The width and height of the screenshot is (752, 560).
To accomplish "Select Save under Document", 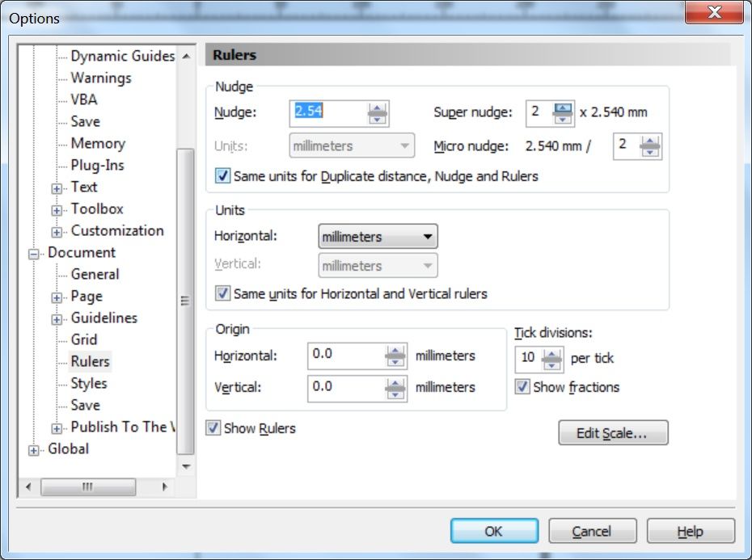I will tap(86, 405).
